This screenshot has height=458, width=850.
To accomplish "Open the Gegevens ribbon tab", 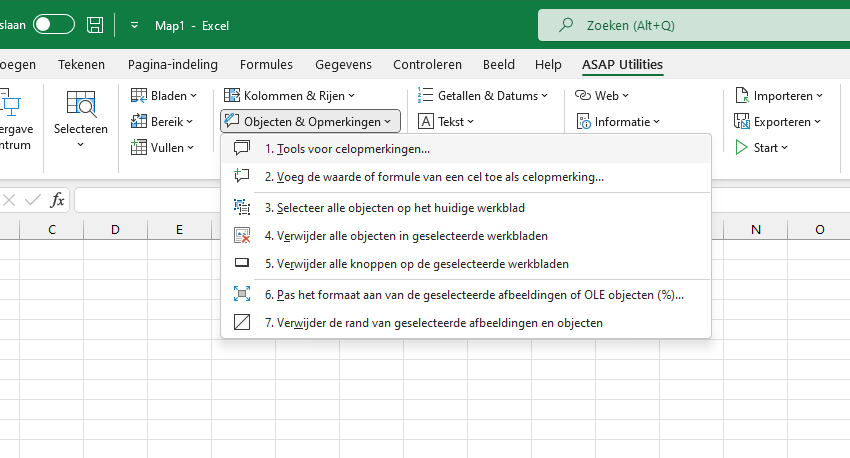I will pyautogui.click(x=343, y=64).
